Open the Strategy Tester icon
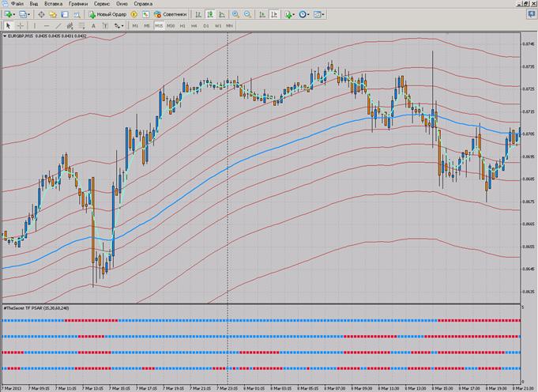This screenshot has width=538, height=392. pos(77,14)
